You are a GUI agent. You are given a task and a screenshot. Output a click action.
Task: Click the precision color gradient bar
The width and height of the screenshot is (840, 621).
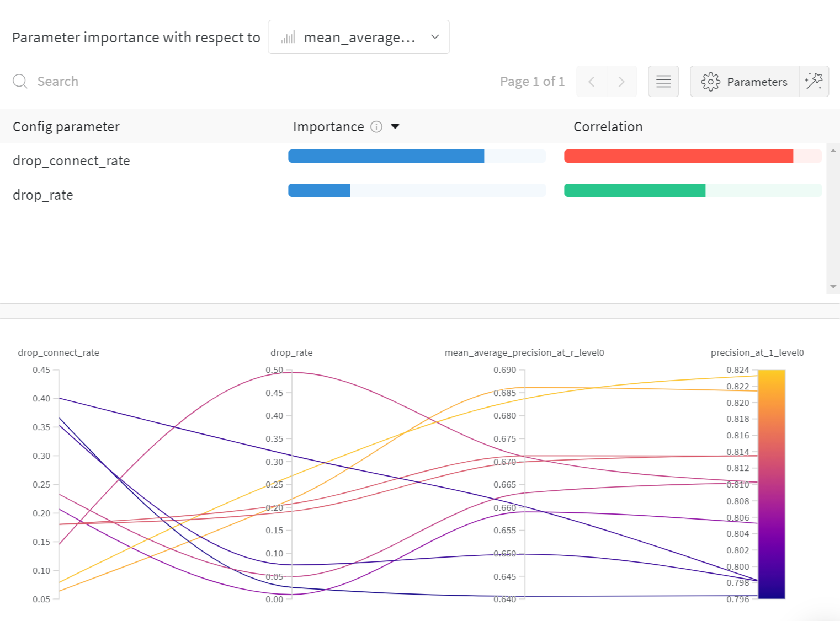pos(772,484)
